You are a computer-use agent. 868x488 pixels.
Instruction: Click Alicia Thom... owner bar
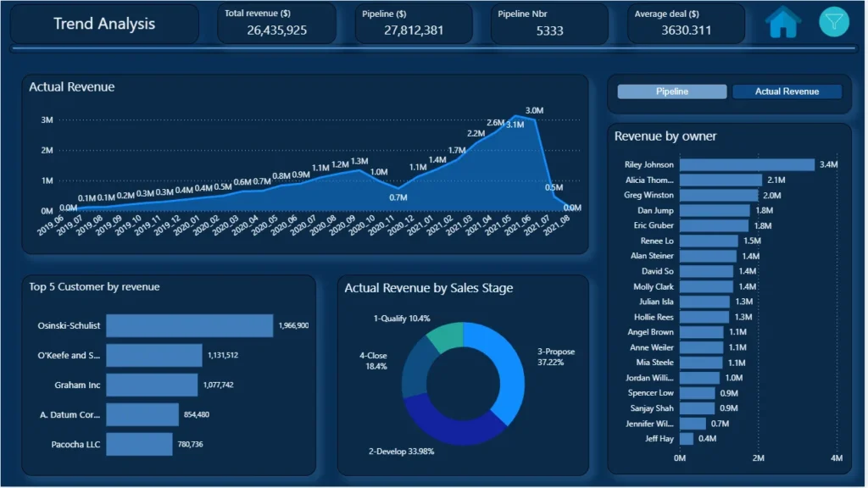(721, 180)
